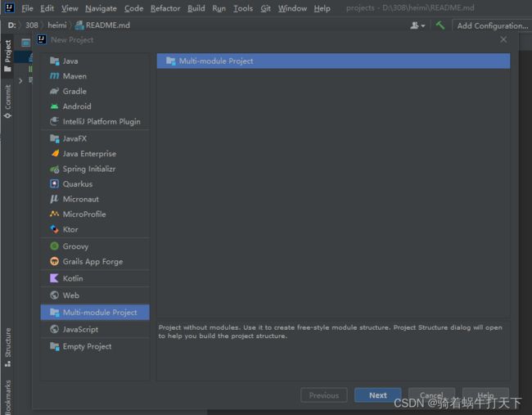The height and width of the screenshot is (415, 532).
Task: Select the JavaScript globe icon
Action: [54, 329]
